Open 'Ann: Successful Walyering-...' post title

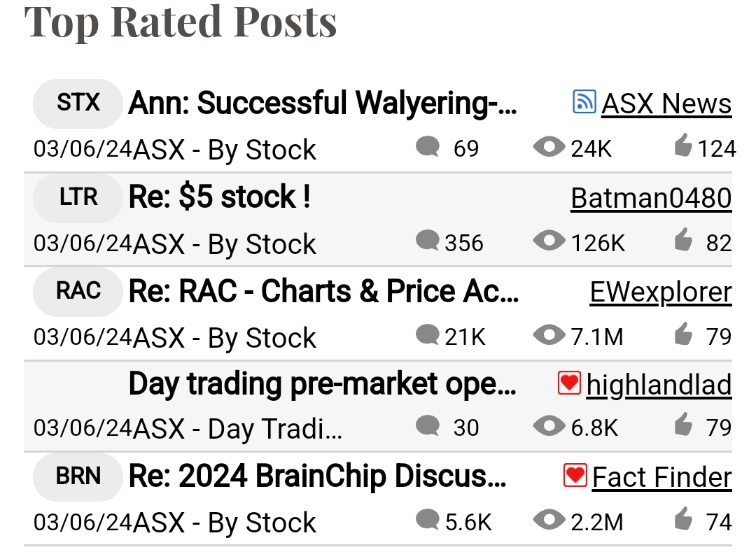pos(323,103)
